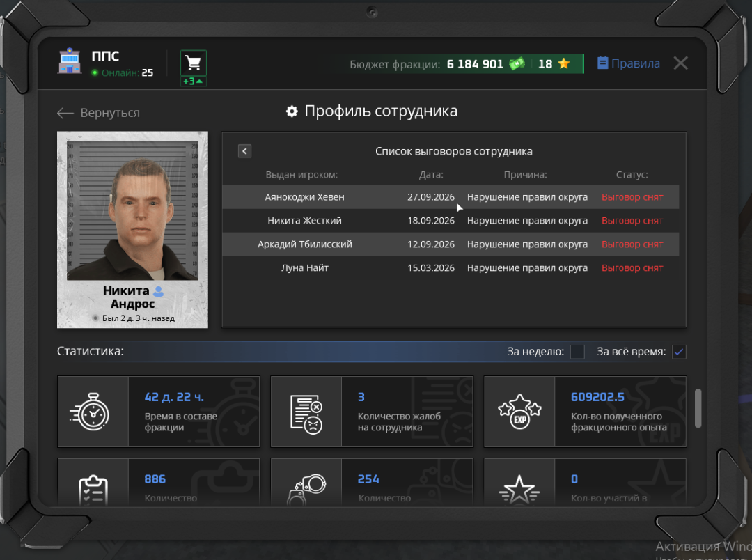The image size is (752, 560).
Task: Click the gold star rating icon
Action: (564, 63)
